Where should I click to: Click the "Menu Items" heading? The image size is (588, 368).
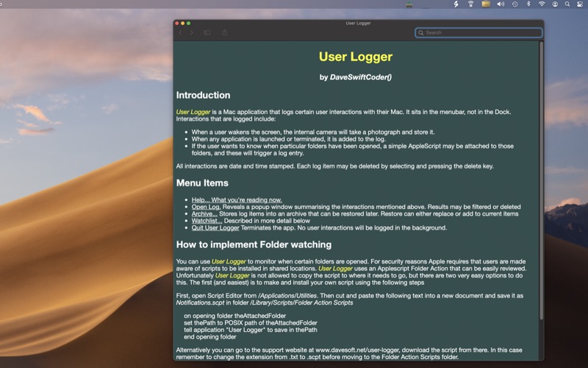click(202, 183)
